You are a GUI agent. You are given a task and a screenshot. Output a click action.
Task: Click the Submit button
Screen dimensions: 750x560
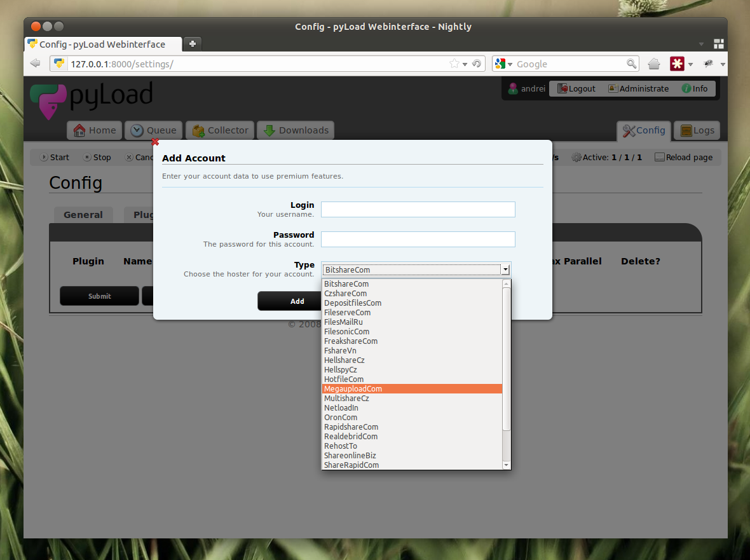[99, 296]
